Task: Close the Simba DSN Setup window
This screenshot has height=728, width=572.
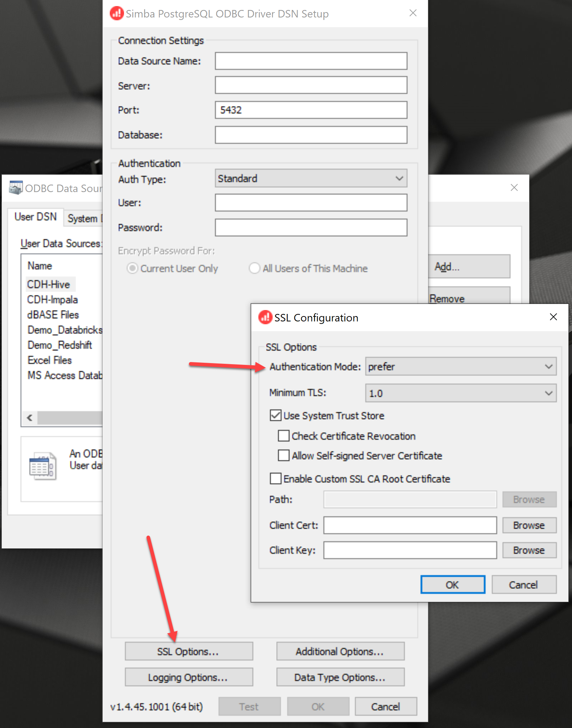Action: pyautogui.click(x=413, y=13)
